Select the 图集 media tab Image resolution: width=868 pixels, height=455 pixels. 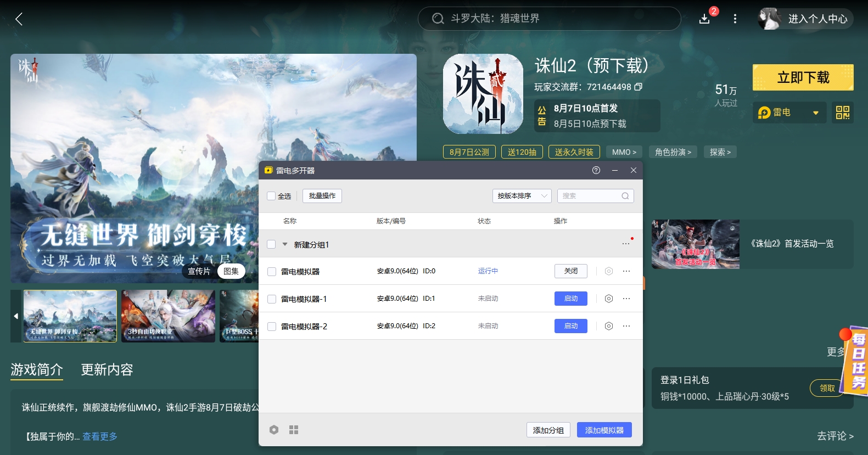coord(231,271)
